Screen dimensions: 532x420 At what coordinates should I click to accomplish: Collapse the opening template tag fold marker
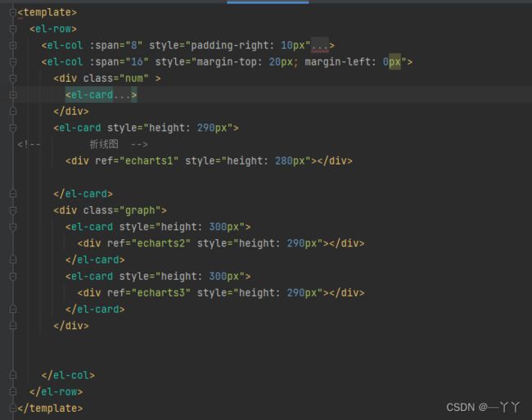click(13, 12)
